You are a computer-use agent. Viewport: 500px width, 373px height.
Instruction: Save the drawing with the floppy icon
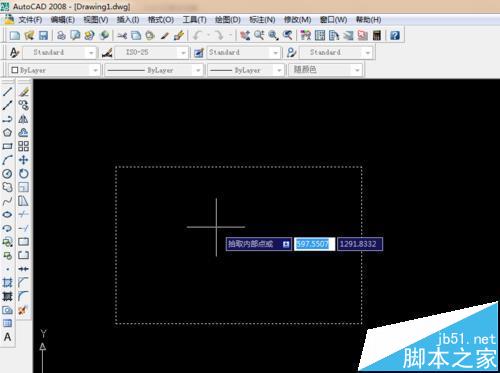click(x=44, y=35)
